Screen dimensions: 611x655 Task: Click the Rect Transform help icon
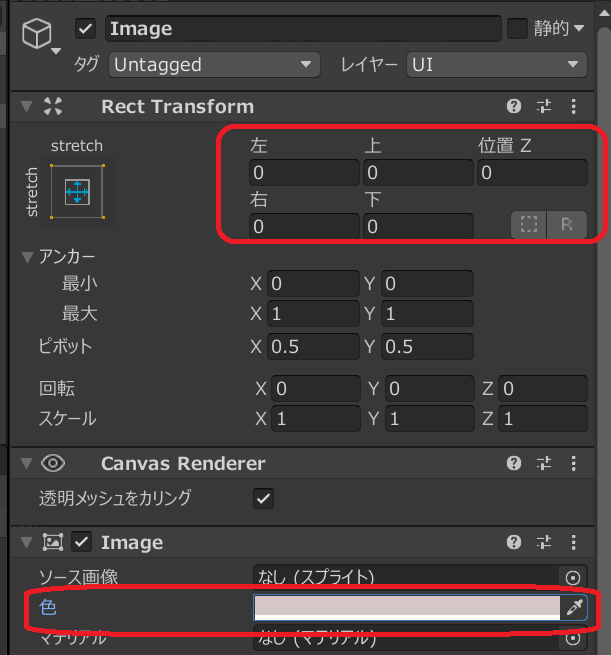tap(514, 106)
